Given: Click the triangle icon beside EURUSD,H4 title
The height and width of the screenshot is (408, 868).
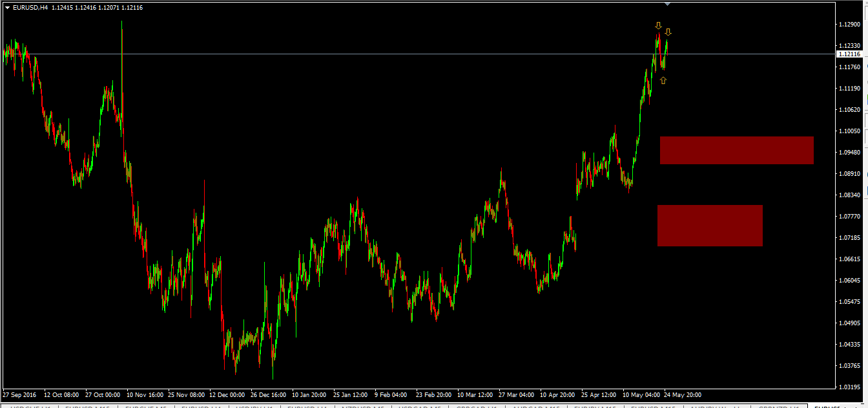Looking at the screenshot, I should click(x=7, y=8).
